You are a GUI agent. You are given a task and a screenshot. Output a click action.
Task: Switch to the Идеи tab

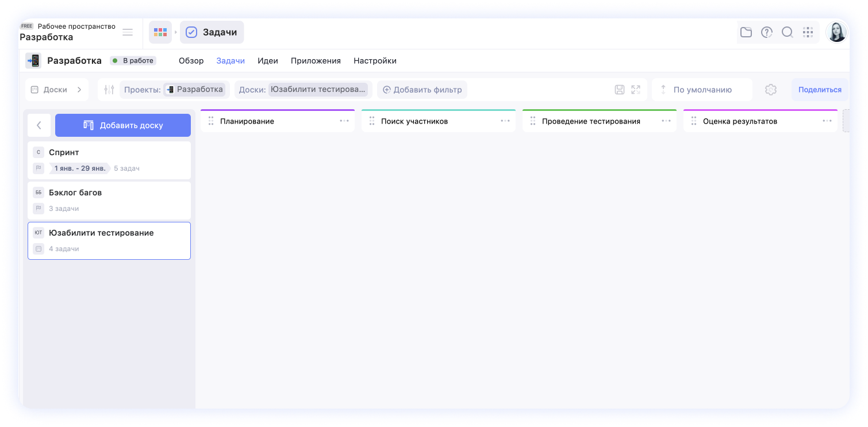pos(268,61)
